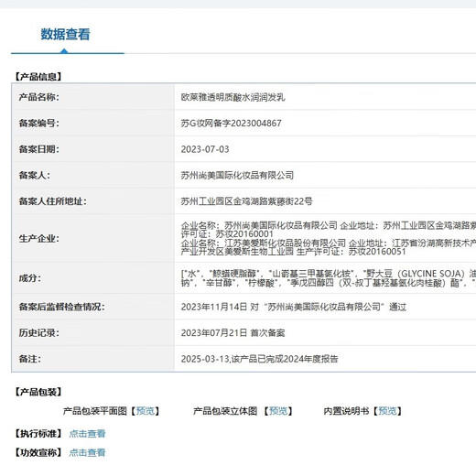Screen dimensions: 476x476
Task: Preview the 产品包装平面图 image
Action: click(x=146, y=411)
